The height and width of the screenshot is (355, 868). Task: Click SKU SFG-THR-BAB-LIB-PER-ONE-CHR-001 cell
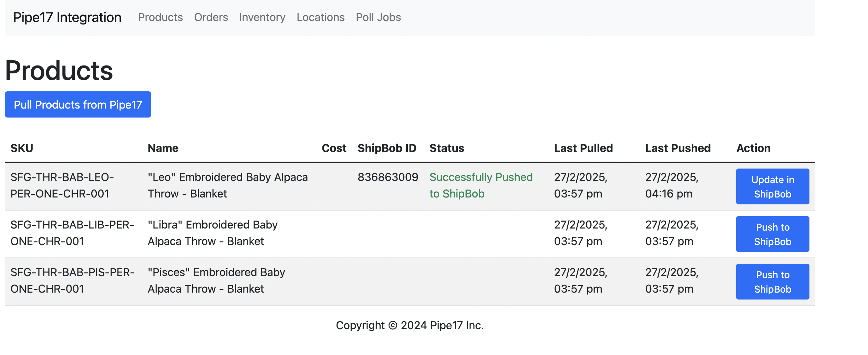72,233
